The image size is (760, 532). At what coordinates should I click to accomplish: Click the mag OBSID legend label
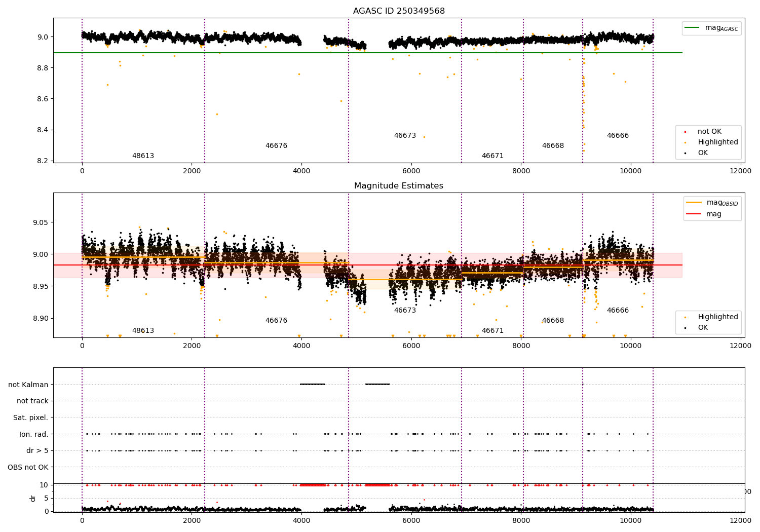coord(723,203)
